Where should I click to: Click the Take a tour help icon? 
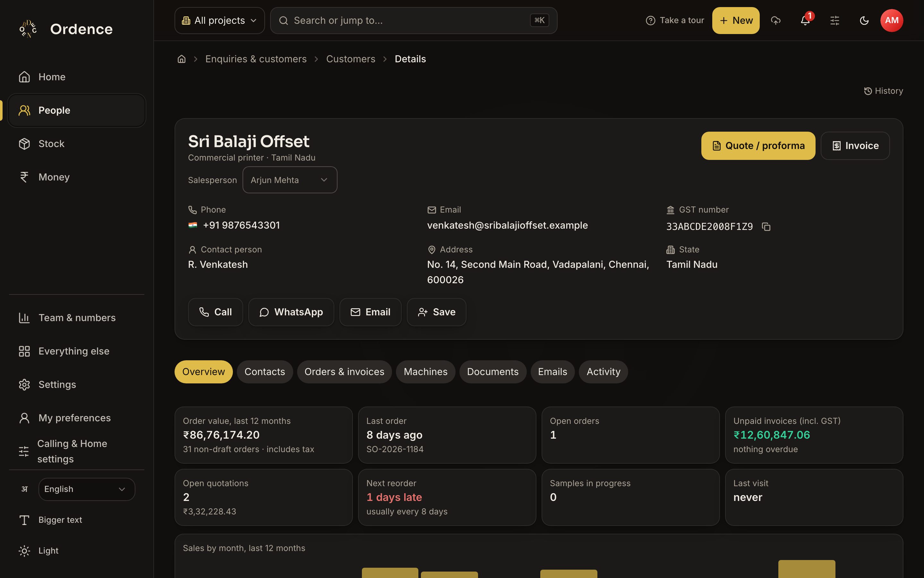click(x=650, y=20)
